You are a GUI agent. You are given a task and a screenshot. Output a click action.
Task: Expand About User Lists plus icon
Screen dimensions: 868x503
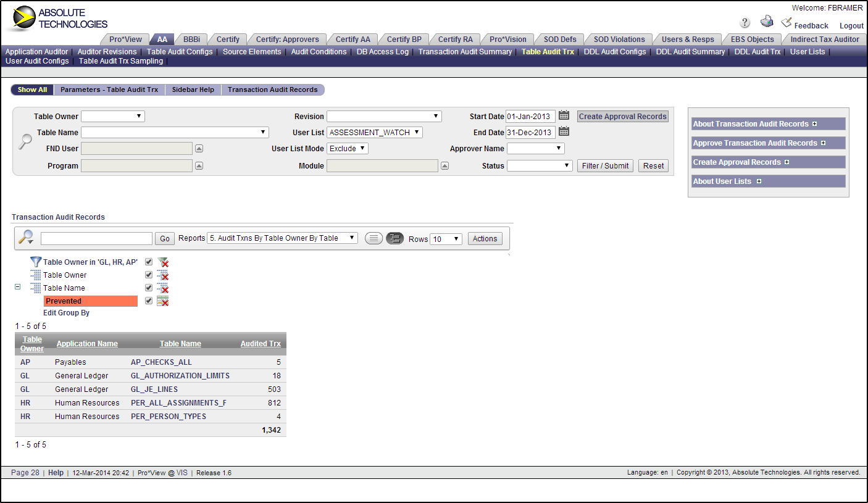click(x=759, y=181)
